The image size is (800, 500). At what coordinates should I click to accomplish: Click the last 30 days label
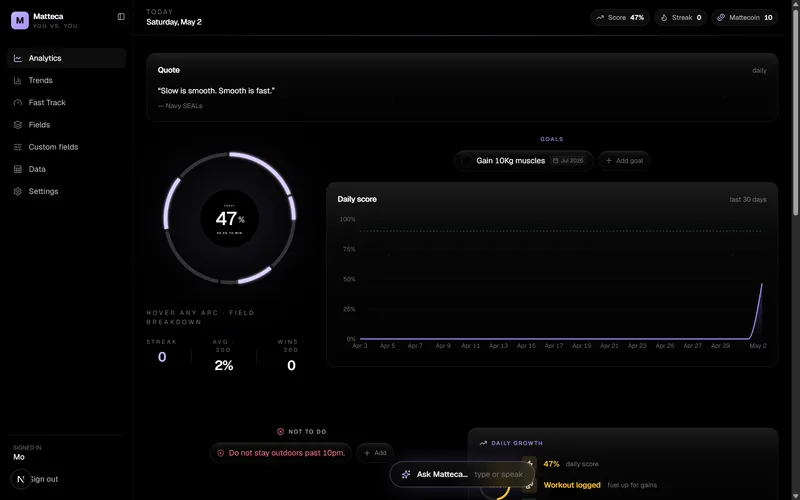[748, 199]
